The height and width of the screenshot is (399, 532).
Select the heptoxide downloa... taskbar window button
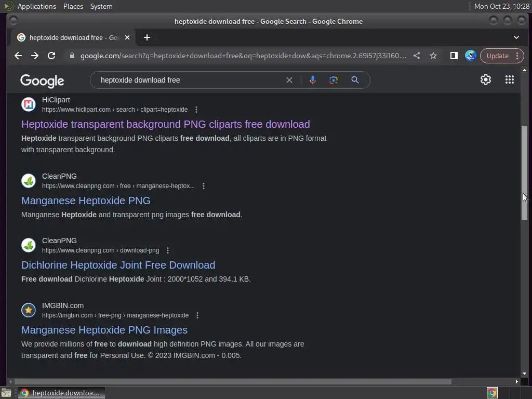click(61, 393)
